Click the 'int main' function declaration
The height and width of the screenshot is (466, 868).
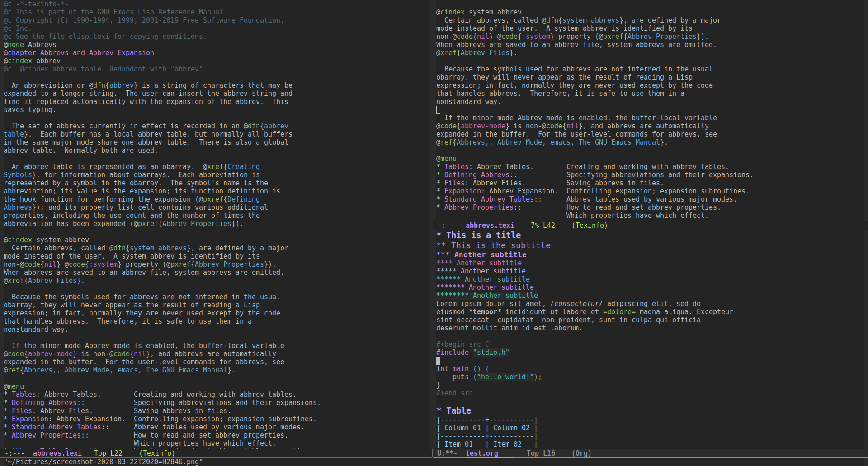coord(453,368)
